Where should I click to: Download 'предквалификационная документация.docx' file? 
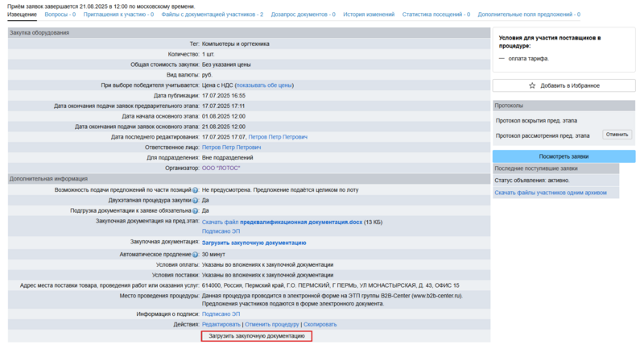(x=301, y=221)
